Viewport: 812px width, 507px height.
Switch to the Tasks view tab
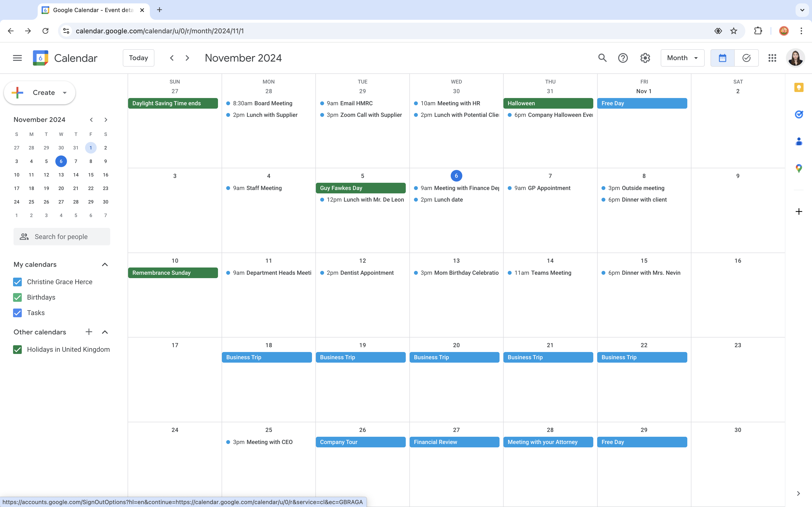click(746, 58)
